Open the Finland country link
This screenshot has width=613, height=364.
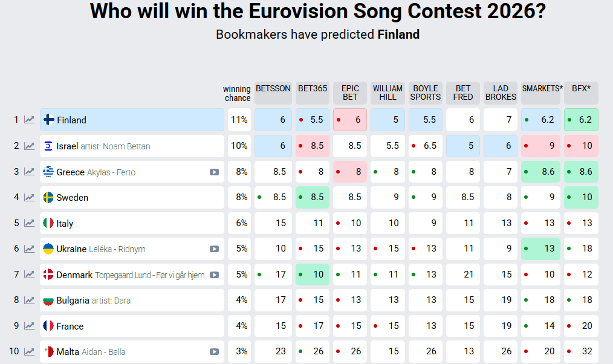click(x=71, y=120)
